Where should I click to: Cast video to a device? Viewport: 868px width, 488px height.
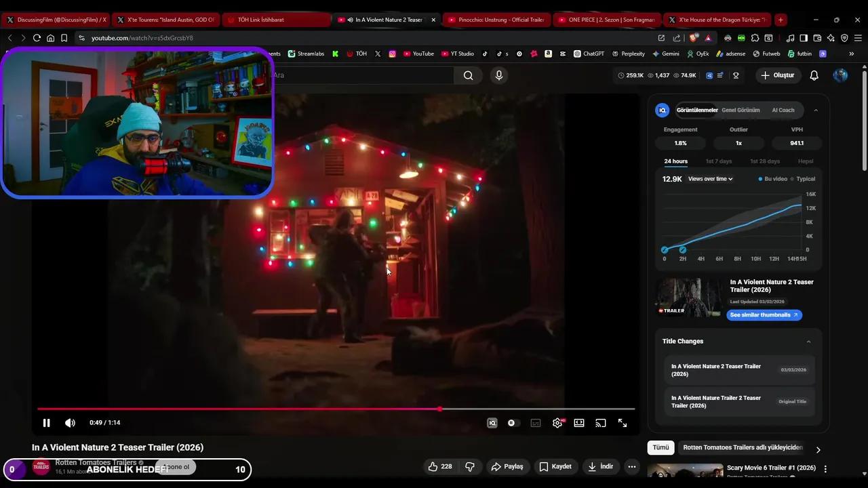601,423
